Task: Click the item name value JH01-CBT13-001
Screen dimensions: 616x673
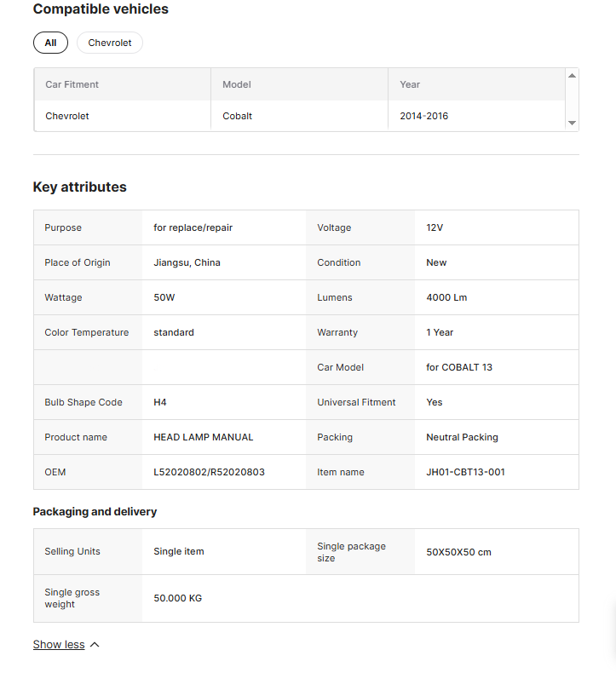Action: tap(465, 472)
